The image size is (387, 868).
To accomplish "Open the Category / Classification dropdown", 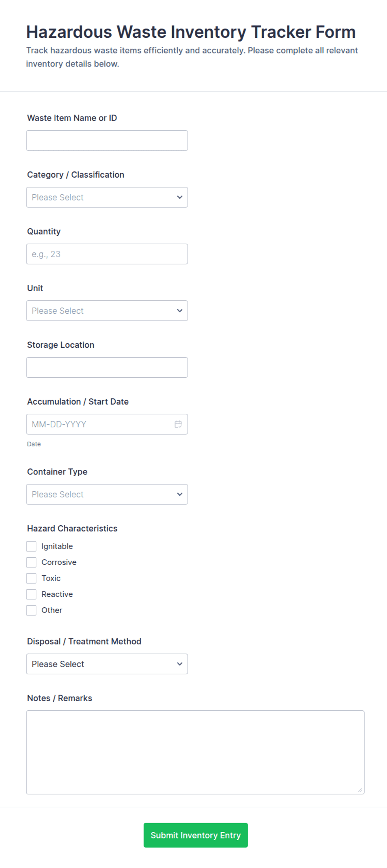I will tap(107, 197).
